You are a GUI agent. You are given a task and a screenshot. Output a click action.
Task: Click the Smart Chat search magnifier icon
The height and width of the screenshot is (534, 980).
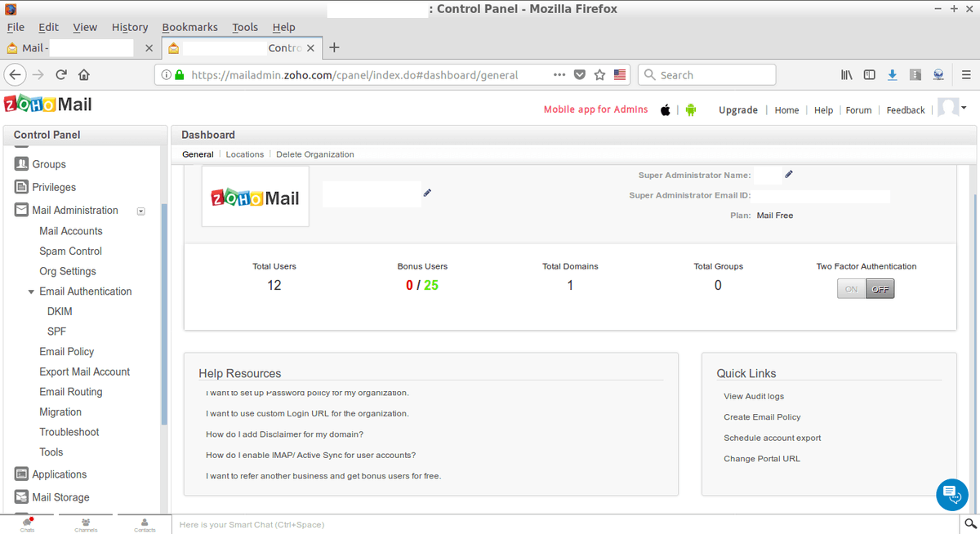click(970, 523)
